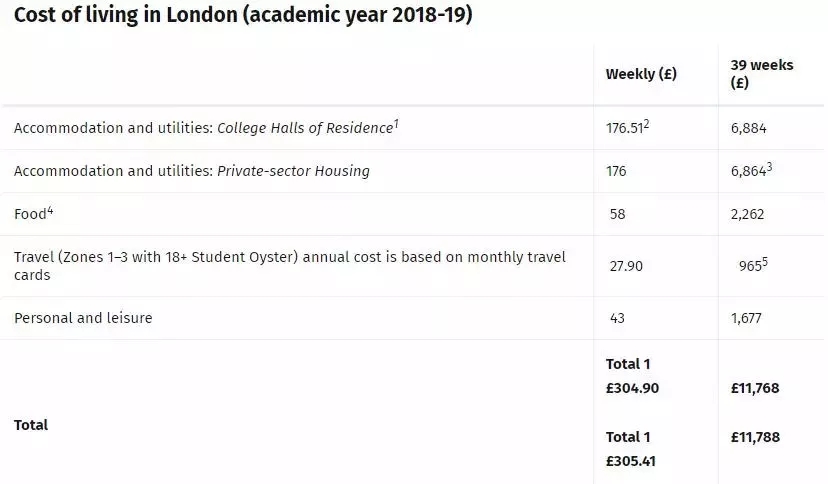
Task: Click the £11,788 total value
Action: 755,437
